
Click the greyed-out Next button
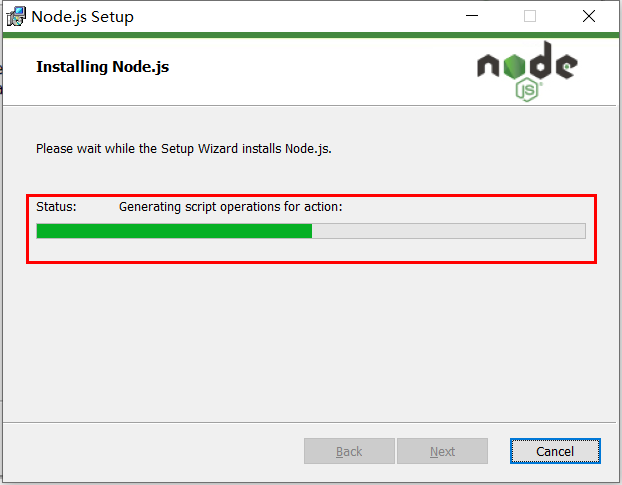pos(442,451)
